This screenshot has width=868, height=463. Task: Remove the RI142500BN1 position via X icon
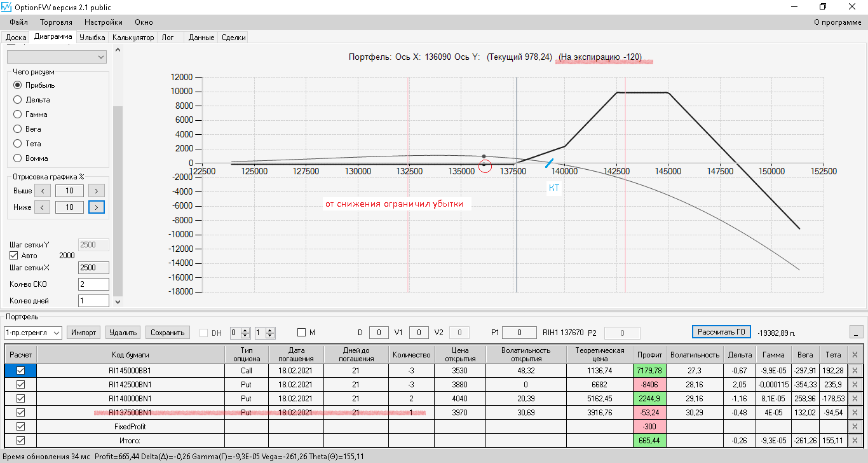pos(855,385)
